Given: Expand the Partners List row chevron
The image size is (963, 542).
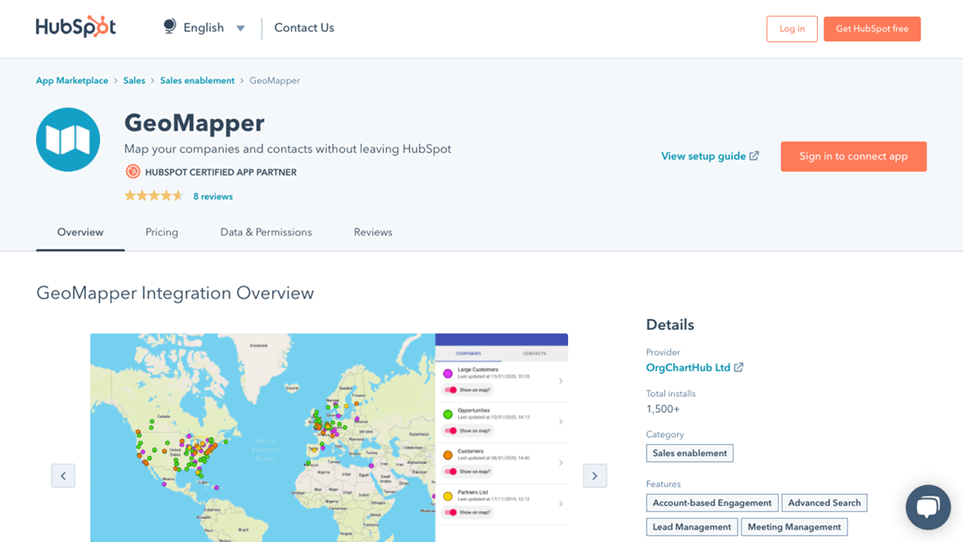Looking at the screenshot, I should tap(561, 504).
